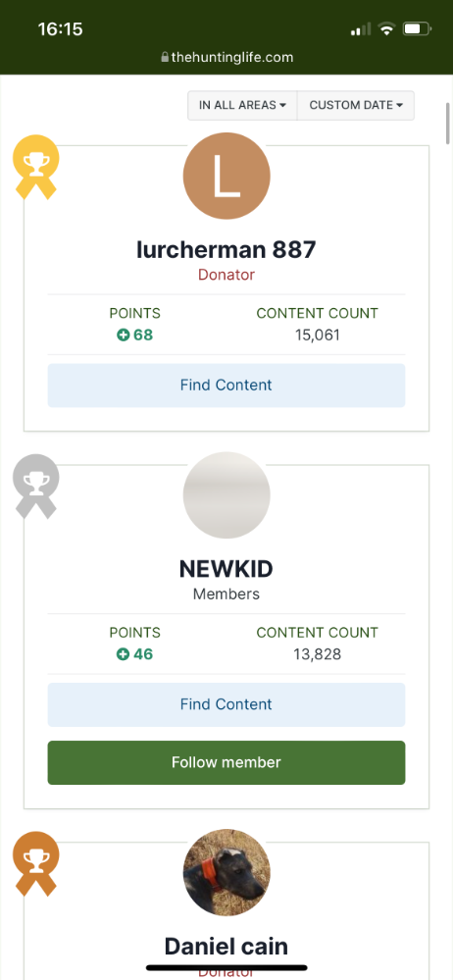453x980 pixels.
Task: Open Daniel cain's dog photo avatar
Action: [x=226, y=872]
